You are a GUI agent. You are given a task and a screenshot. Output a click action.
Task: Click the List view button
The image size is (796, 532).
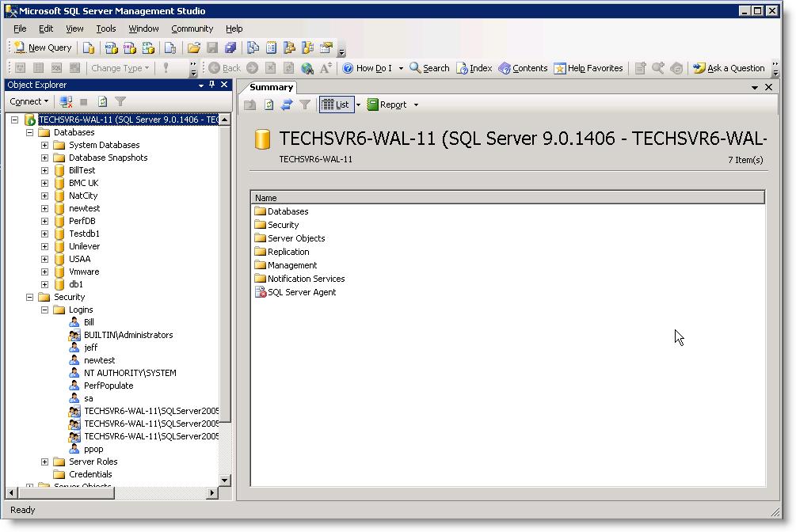[336, 104]
